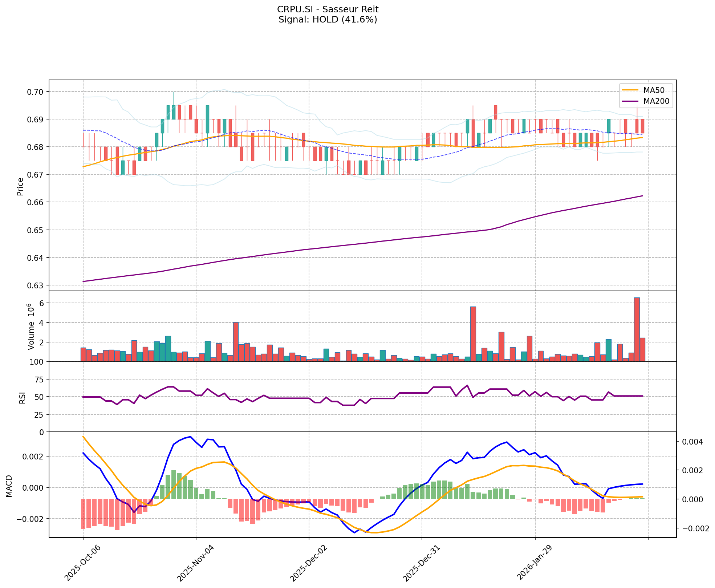Click the MA200 legend entry
The width and height of the screenshot is (715, 588).
[x=656, y=101]
